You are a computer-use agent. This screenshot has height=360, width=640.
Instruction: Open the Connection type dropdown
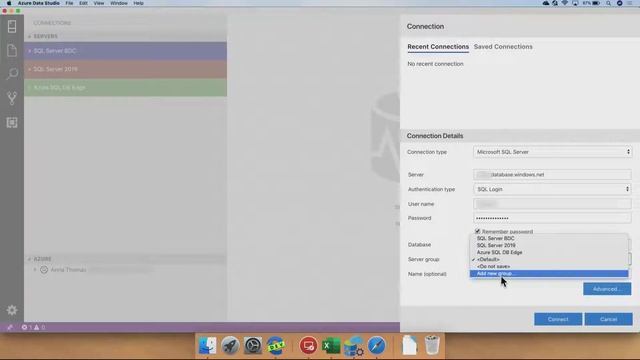point(553,152)
